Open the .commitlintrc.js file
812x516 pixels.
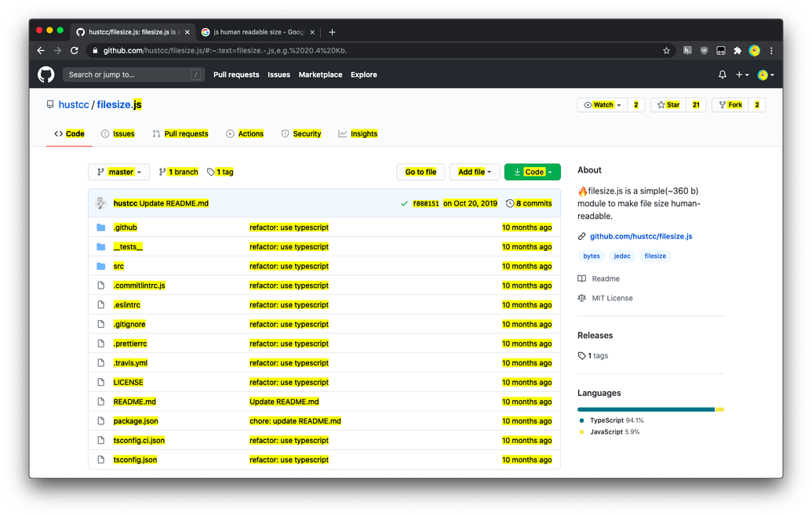coord(140,285)
